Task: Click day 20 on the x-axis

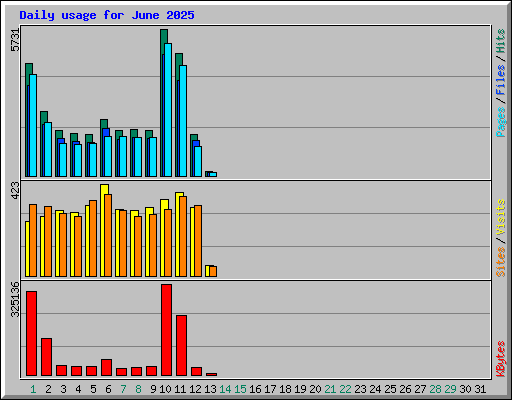Action: (315, 389)
